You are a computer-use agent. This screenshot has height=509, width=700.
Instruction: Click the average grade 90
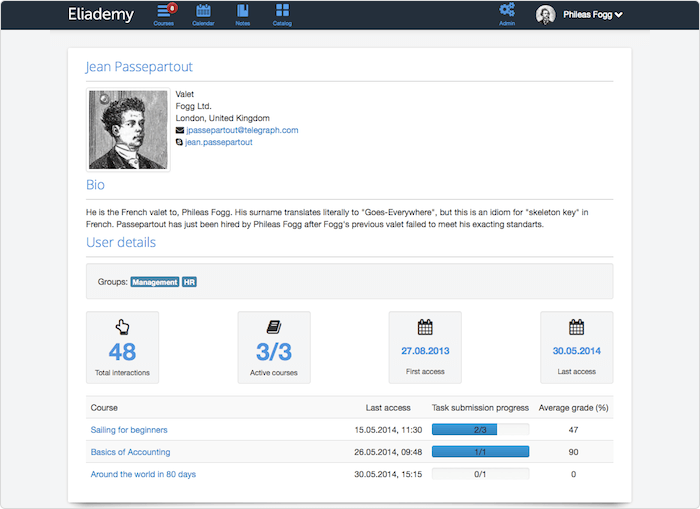[x=573, y=452]
